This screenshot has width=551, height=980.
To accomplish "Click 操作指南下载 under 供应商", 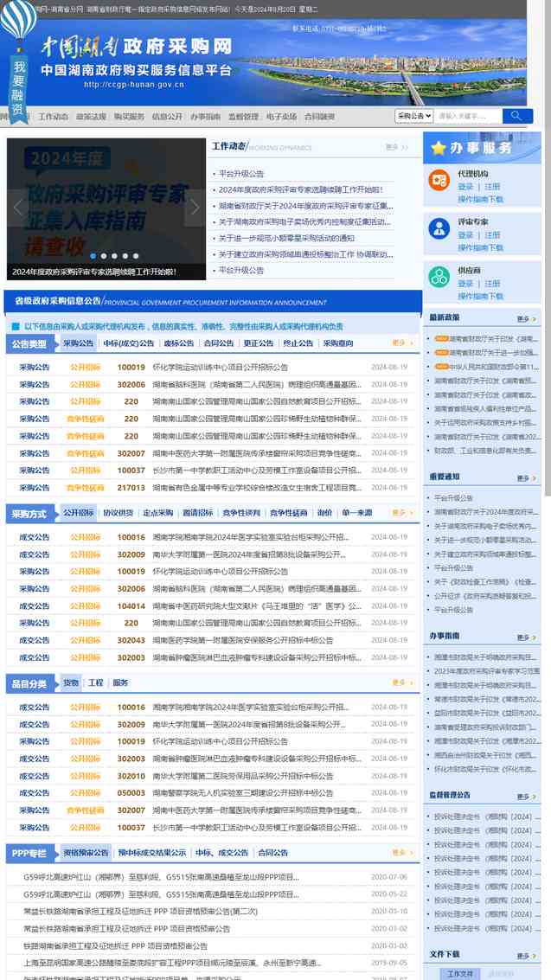I will tap(480, 296).
